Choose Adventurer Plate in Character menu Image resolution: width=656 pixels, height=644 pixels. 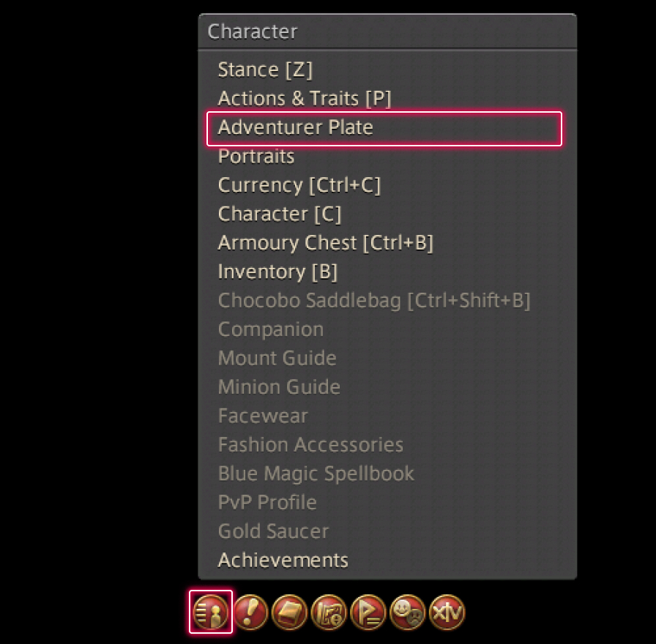coord(296,127)
